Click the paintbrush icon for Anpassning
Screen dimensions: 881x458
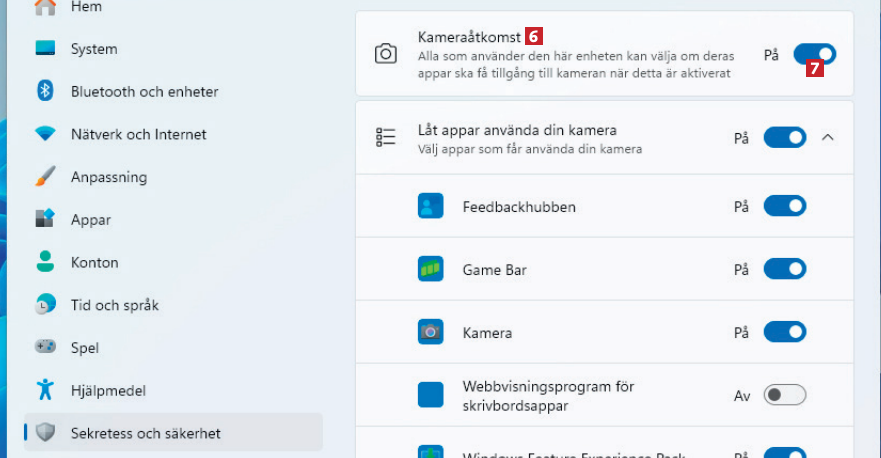pos(46,176)
